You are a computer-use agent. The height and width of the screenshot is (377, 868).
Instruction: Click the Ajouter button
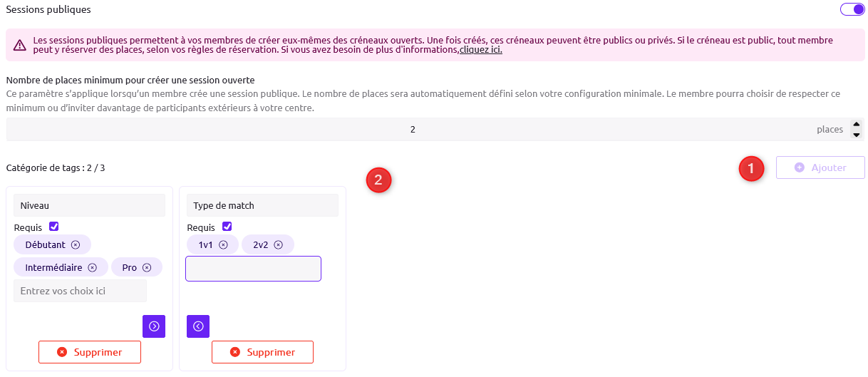click(x=820, y=167)
